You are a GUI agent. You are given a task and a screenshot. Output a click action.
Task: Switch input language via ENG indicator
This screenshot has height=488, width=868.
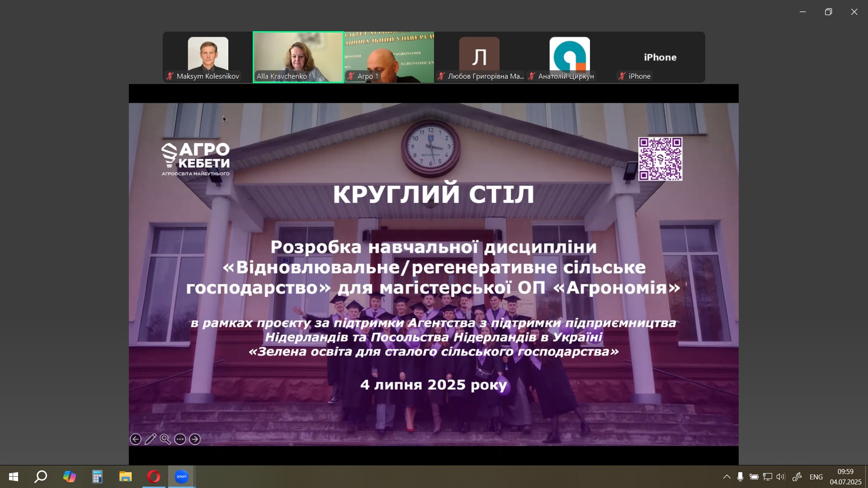point(816,477)
